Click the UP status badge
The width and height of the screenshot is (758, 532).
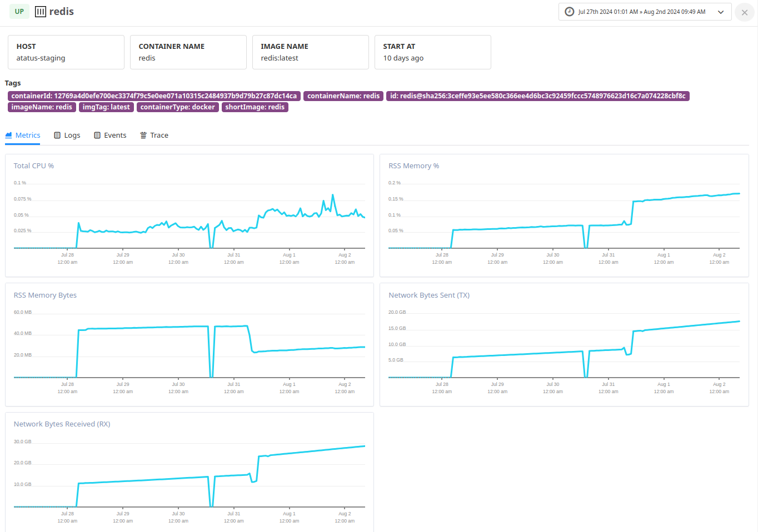pyautogui.click(x=19, y=12)
